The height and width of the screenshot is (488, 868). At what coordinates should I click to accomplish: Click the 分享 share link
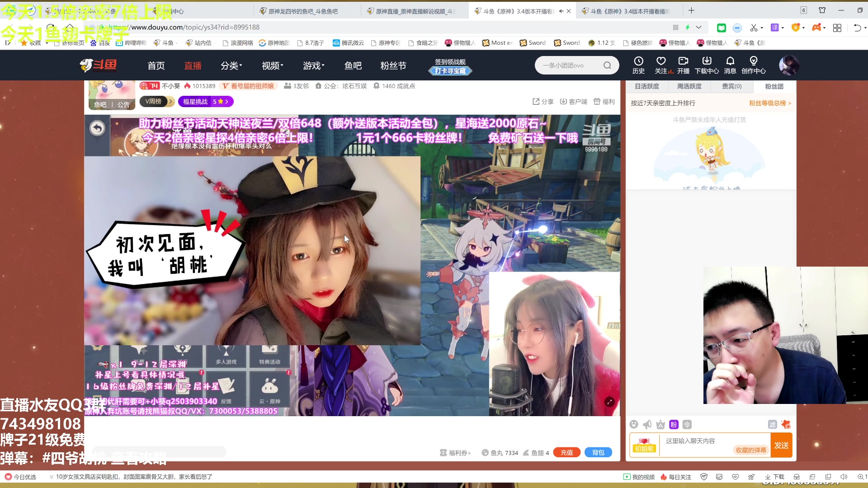click(x=543, y=102)
